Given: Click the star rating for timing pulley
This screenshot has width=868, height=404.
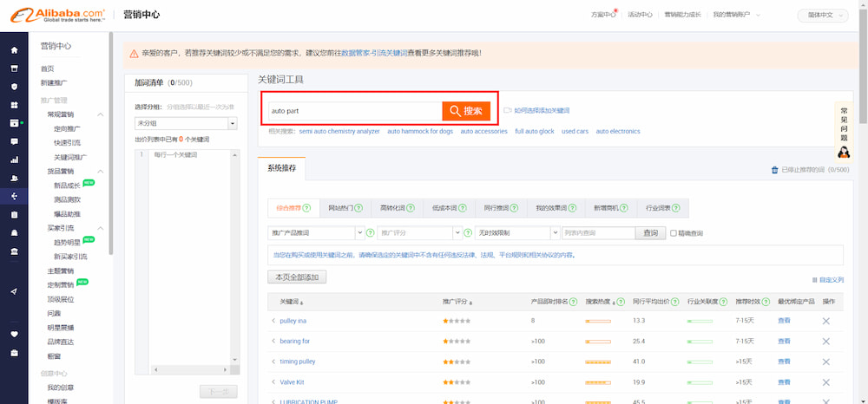Looking at the screenshot, I should [457, 362].
